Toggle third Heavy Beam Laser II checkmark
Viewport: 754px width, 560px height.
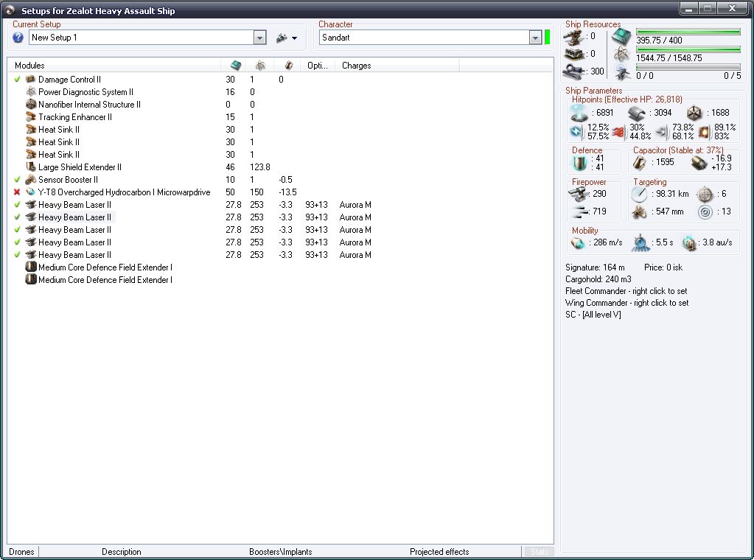[x=17, y=230]
